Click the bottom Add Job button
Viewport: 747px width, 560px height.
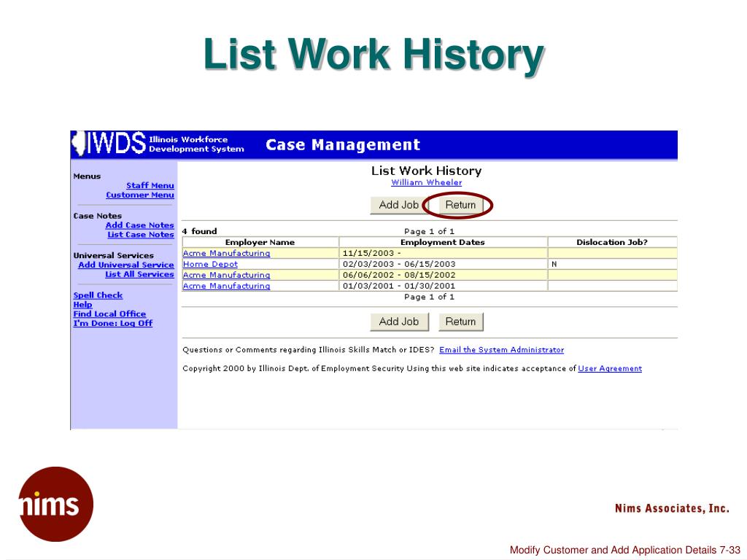point(399,322)
